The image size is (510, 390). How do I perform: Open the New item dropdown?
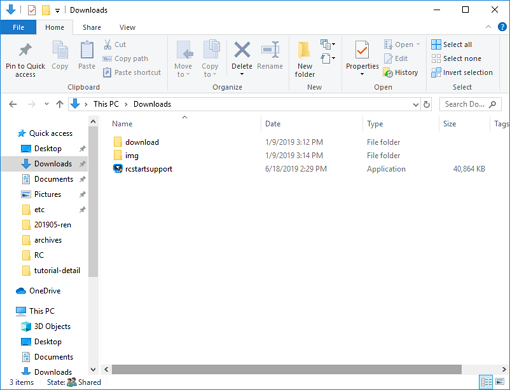[328, 44]
